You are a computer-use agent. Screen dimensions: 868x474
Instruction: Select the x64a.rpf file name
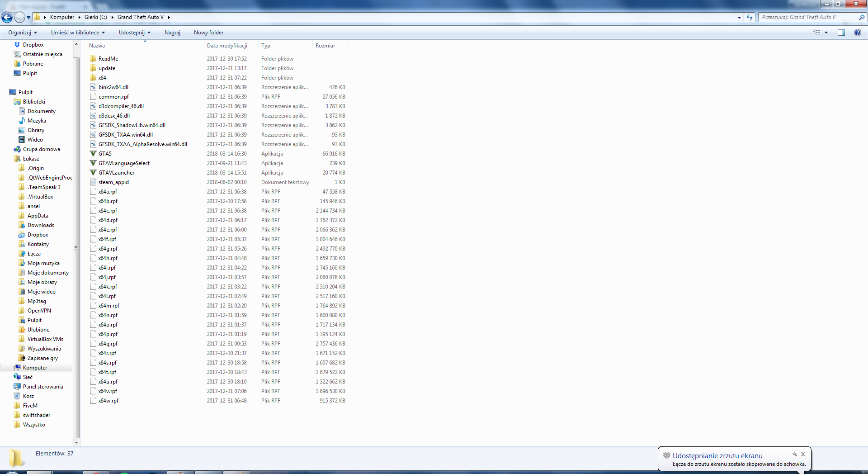(x=108, y=192)
